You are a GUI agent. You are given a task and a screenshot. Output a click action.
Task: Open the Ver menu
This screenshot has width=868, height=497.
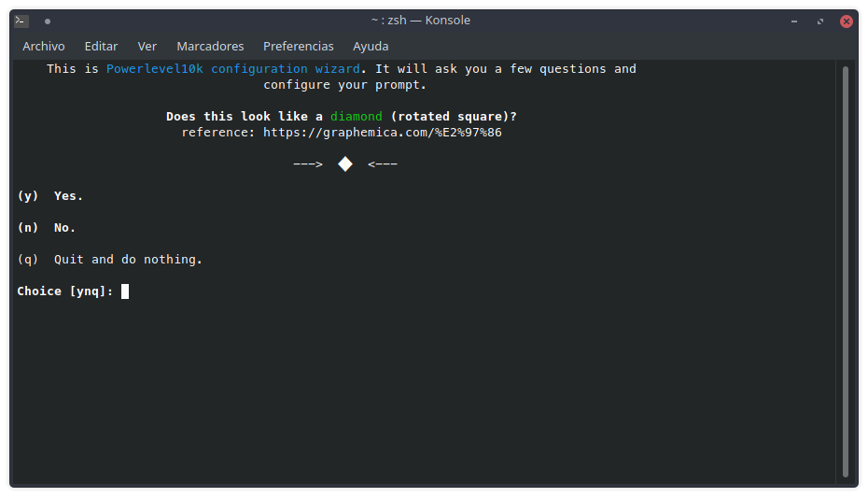[x=147, y=46]
